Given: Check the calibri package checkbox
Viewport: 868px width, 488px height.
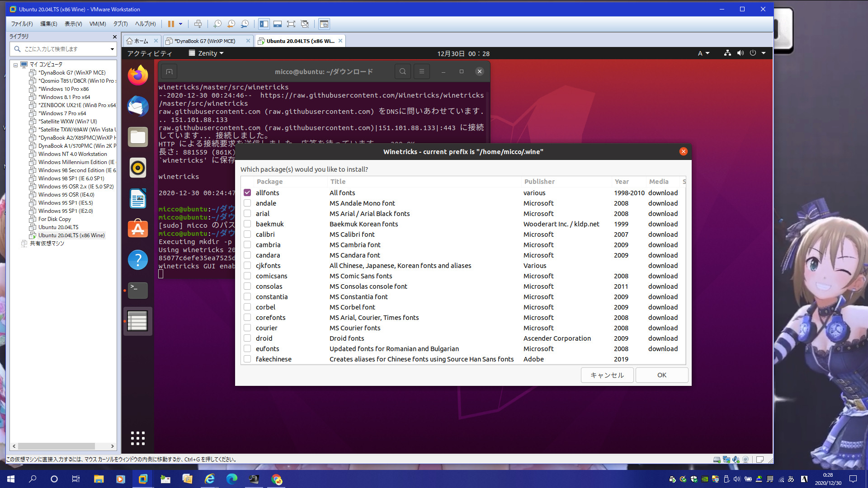Looking at the screenshot, I should tap(247, 234).
